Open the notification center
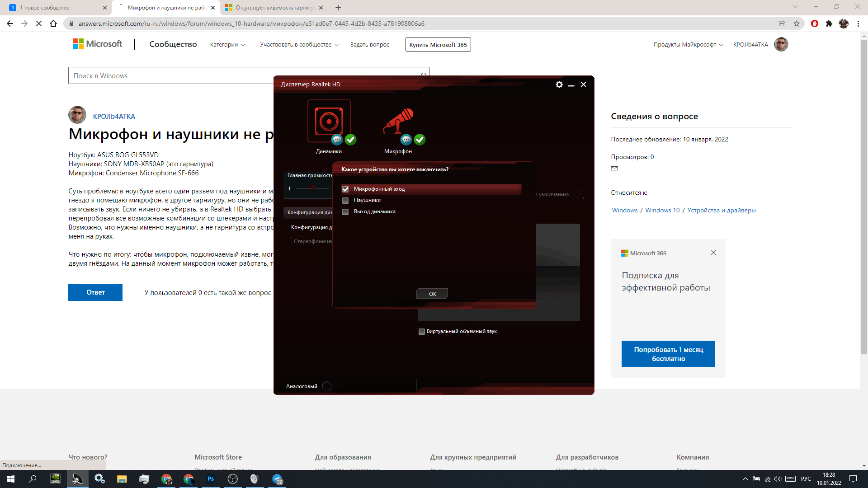The image size is (868, 488). [853, 479]
